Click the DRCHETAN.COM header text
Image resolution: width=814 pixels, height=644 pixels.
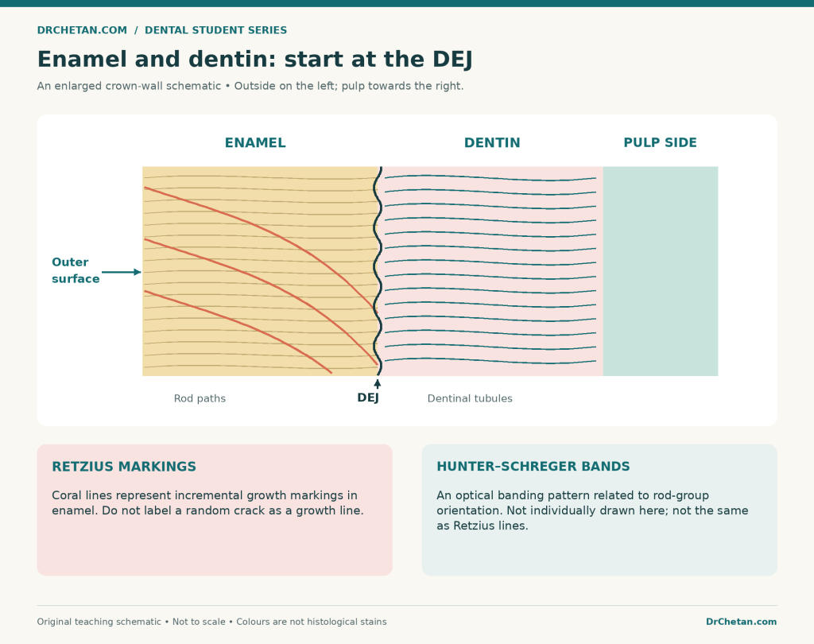point(82,30)
